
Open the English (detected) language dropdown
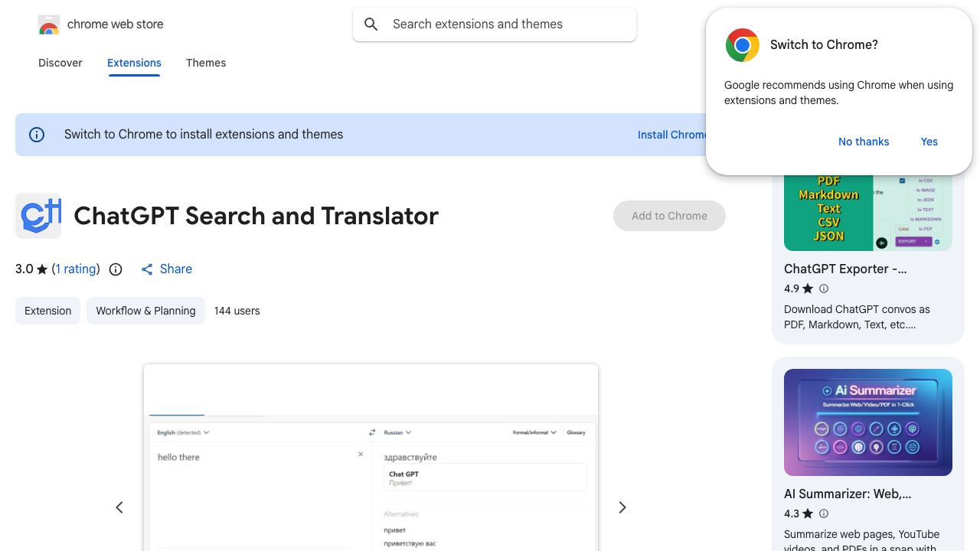coord(184,432)
